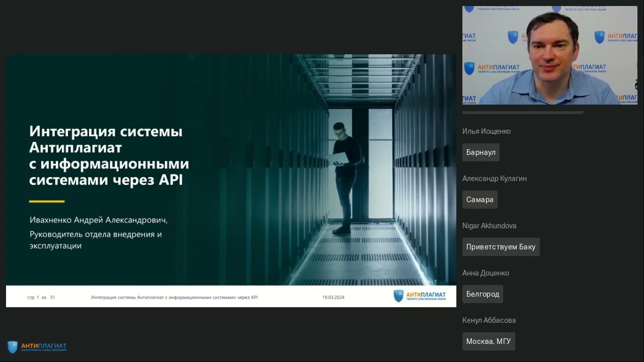Viewport: 644px width, 362px height.
Task: Click chat message 'Москва, МГУ'
Action: tap(489, 341)
